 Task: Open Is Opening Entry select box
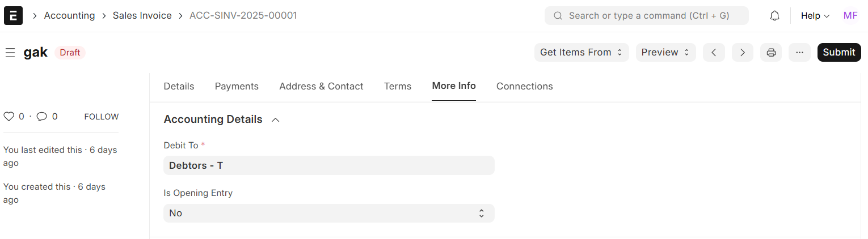[x=328, y=213]
